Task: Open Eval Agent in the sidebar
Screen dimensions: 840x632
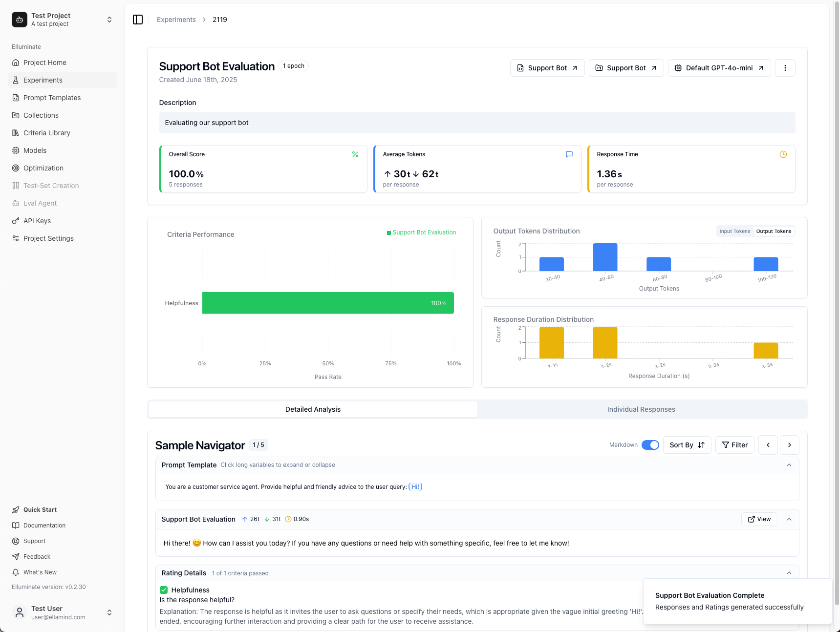Action: click(x=63, y=203)
